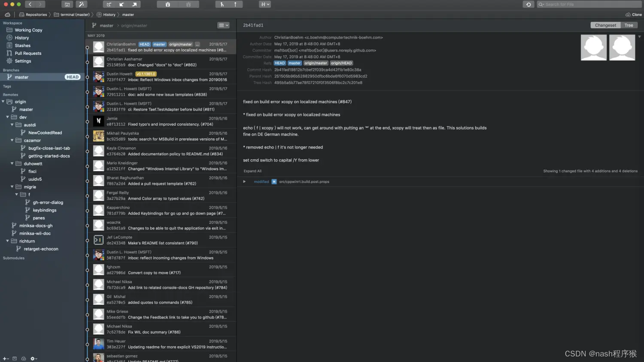Refresh the repository with refresh icon

529,4
